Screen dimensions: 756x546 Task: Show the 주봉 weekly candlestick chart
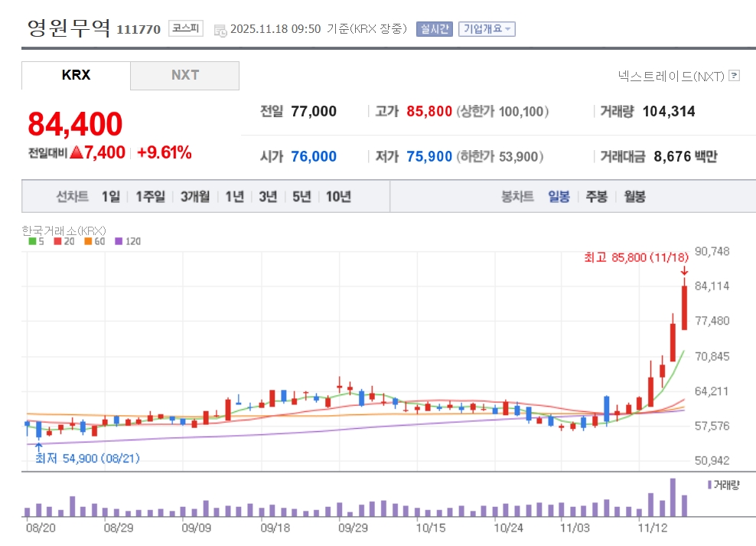click(x=596, y=197)
